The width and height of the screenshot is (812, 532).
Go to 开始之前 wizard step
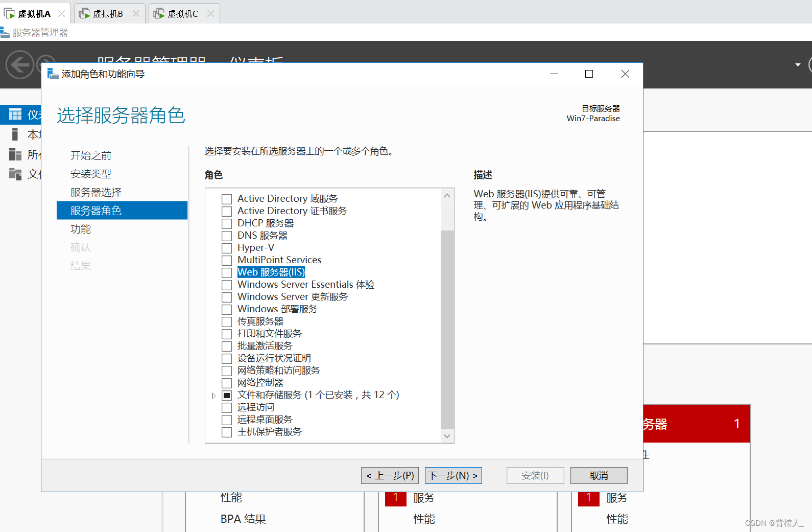pos(91,155)
